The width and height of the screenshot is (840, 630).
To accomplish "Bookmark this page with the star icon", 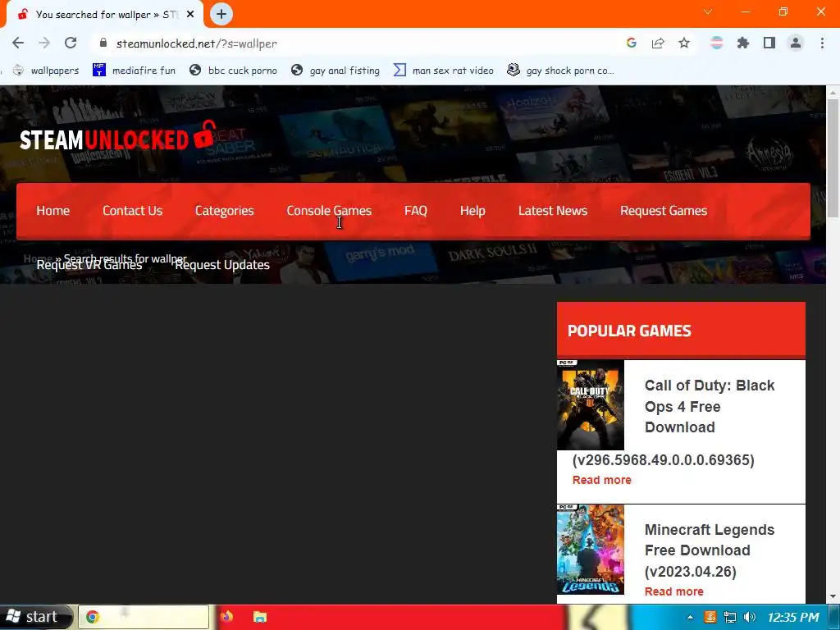I will 684,43.
